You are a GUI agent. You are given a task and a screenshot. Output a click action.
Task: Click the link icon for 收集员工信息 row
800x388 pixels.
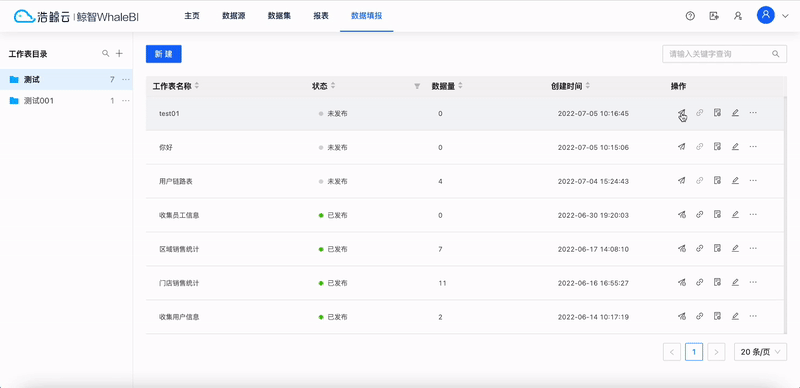point(699,214)
